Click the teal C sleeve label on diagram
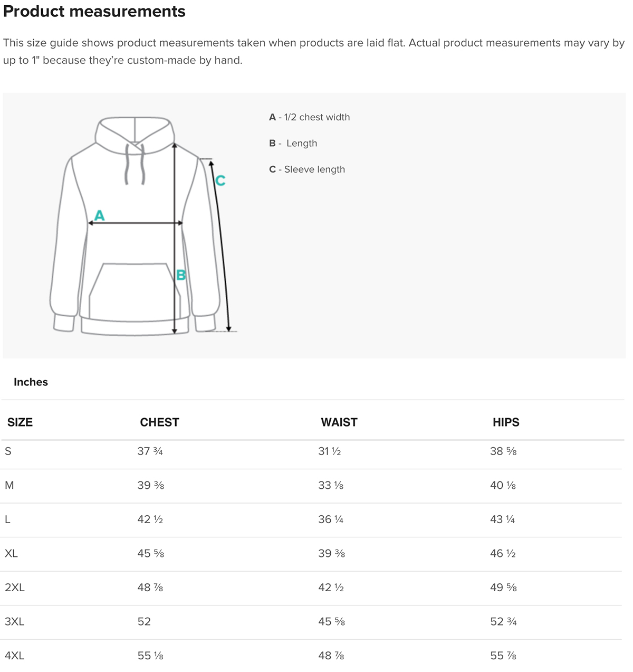 point(220,181)
